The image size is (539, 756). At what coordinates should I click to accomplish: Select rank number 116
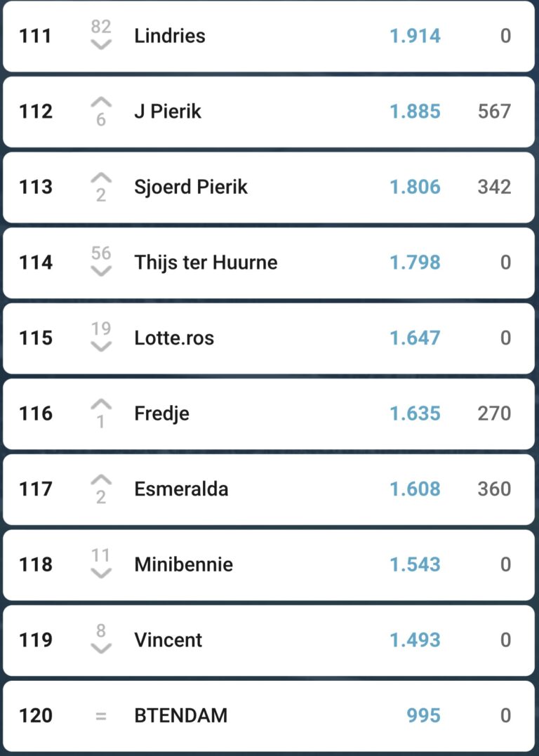pyautogui.click(x=36, y=413)
